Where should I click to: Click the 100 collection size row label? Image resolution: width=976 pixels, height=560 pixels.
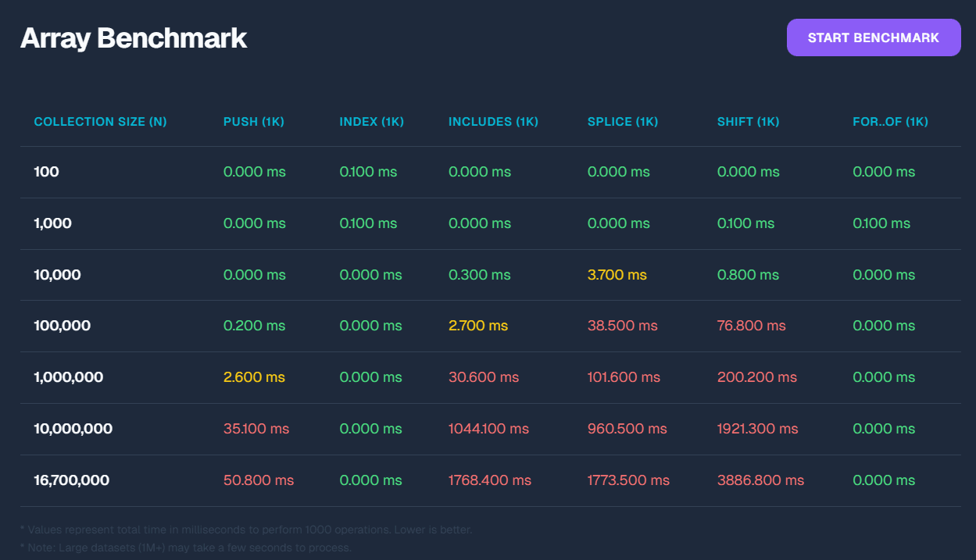click(46, 172)
